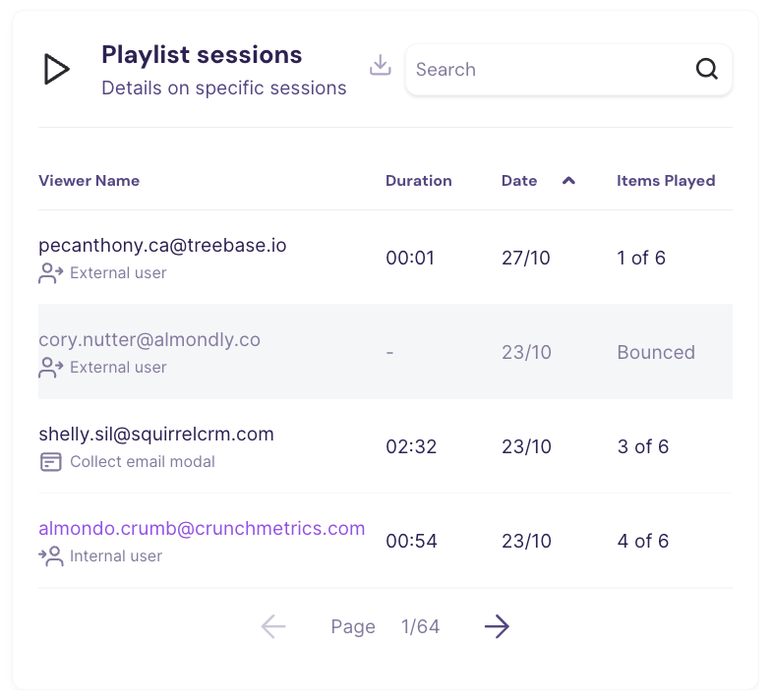Sort by the Duration column header
This screenshot has height=700, width=773.
(418, 181)
